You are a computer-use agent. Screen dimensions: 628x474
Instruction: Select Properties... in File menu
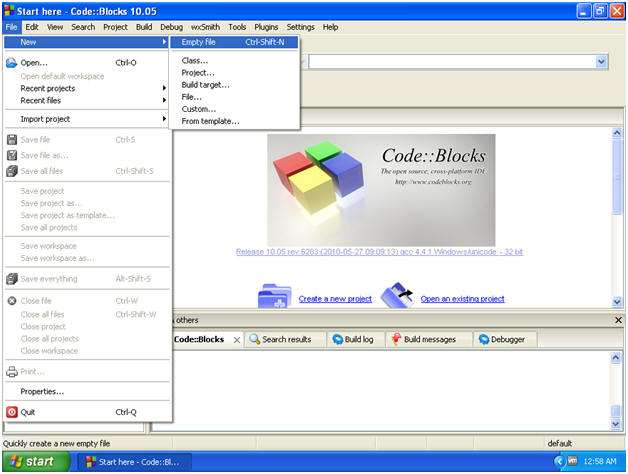coord(86,391)
